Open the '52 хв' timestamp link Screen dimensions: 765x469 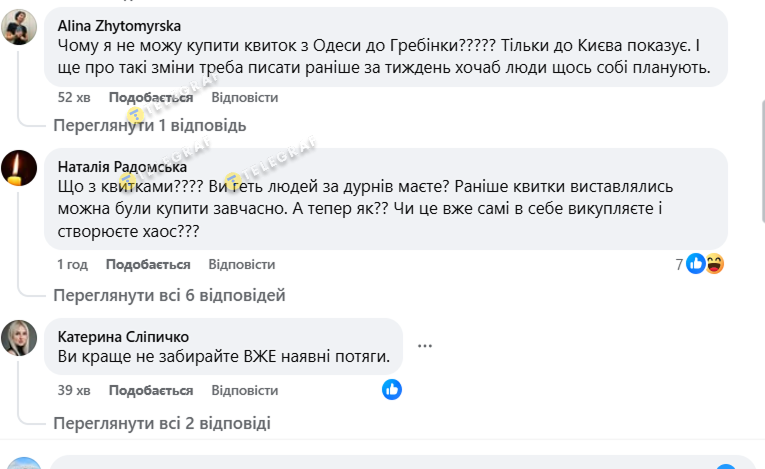coord(73,98)
